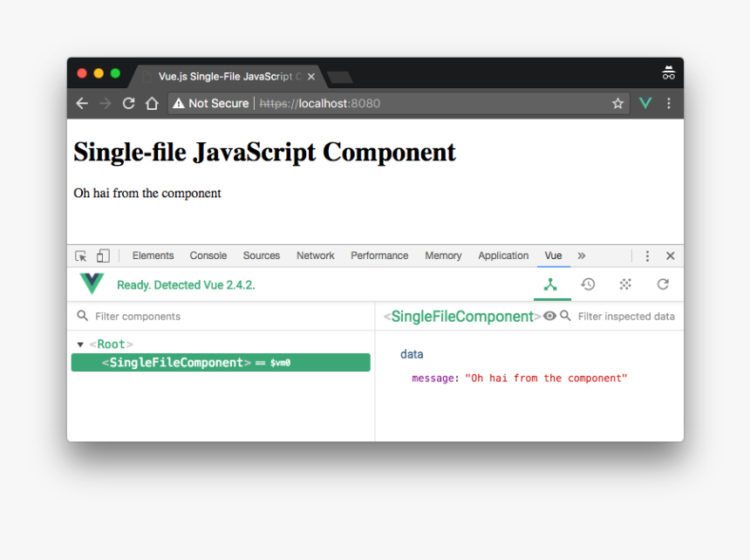The height and width of the screenshot is (560, 750).
Task: Go to the browser home page
Action: [x=152, y=103]
